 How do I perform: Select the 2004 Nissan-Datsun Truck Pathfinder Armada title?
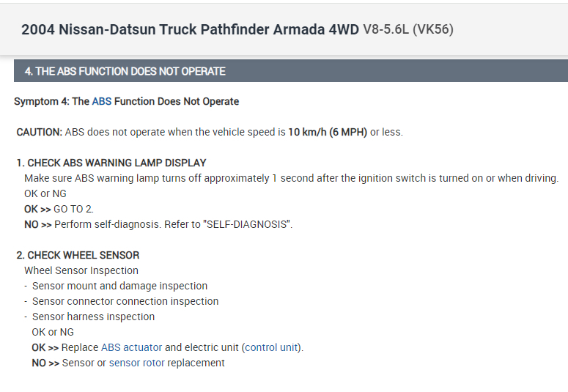point(190,29)
